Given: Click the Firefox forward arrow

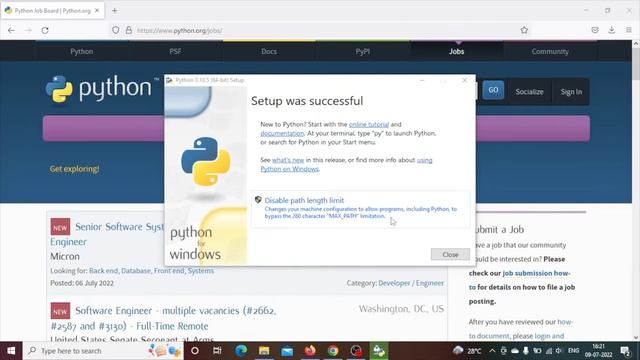Looking at the screenshot, I should click(28, 30).
